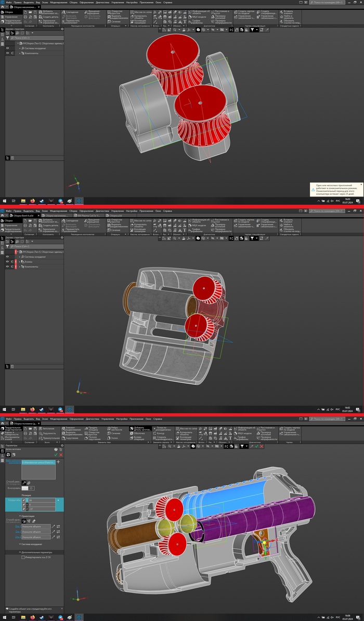This screenshot has width=364, height=621.
Task: Open help icon in Параметры panel header
Action: coord(55,449)
